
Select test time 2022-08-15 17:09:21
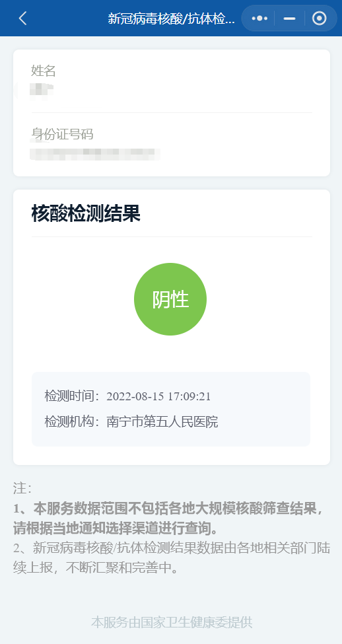click(158, 396)
